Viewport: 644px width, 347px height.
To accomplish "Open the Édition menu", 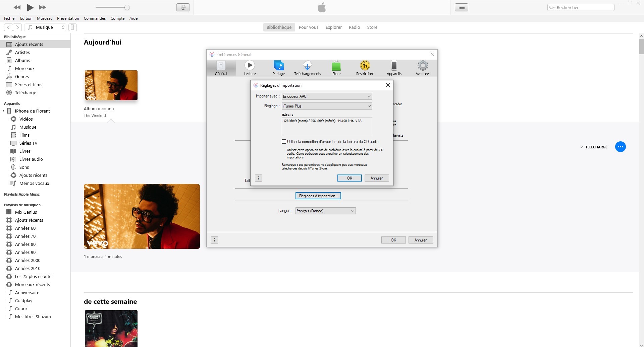I will [x=26, y=18].
